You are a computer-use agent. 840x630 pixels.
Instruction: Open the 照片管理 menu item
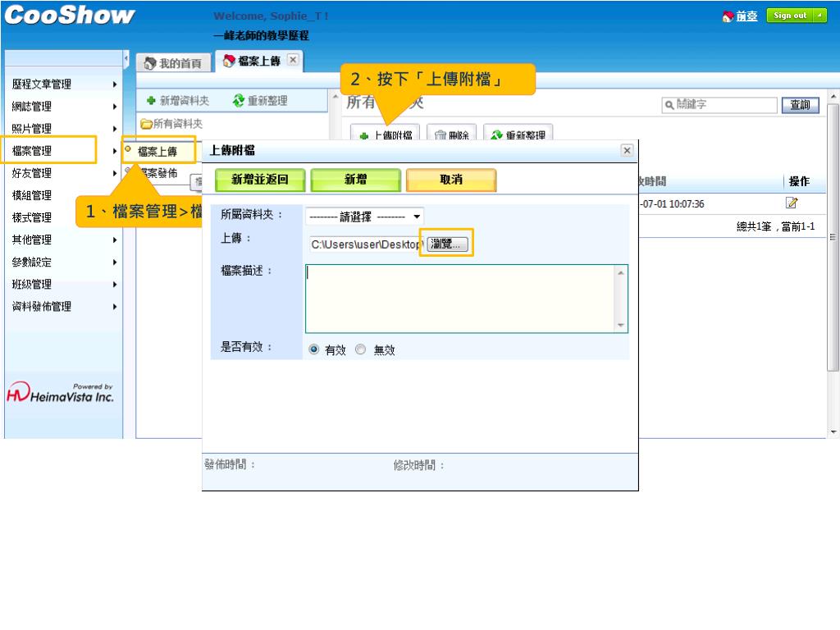(32, 129)
